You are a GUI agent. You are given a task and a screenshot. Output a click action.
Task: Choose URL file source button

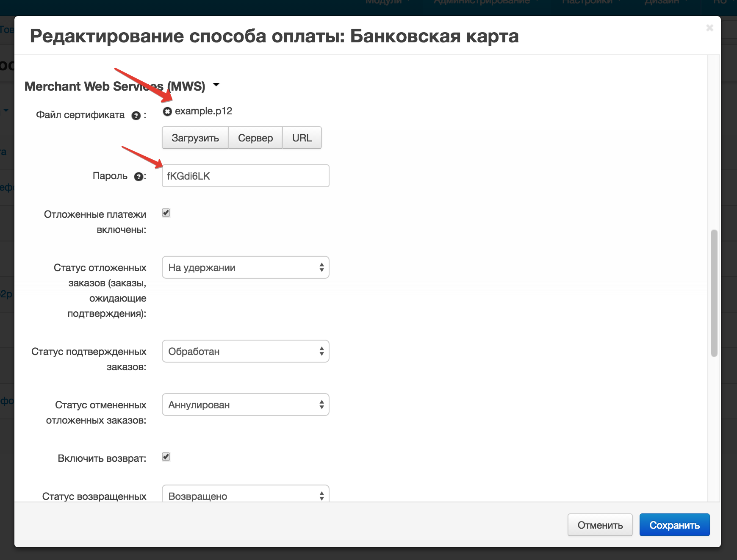point(302,138)
